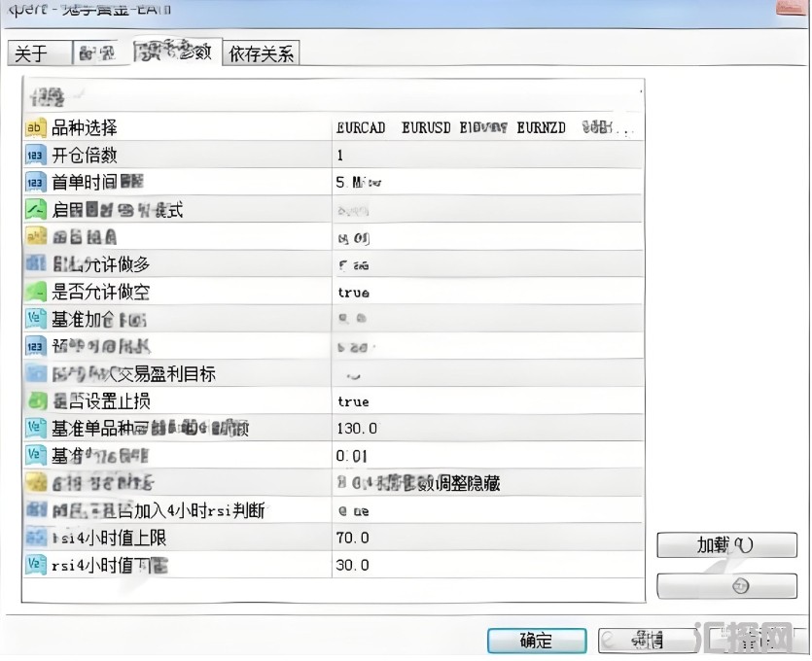Click the 确定 button
The width and height of the screenshot is (812, 661).
coord(537,641)
